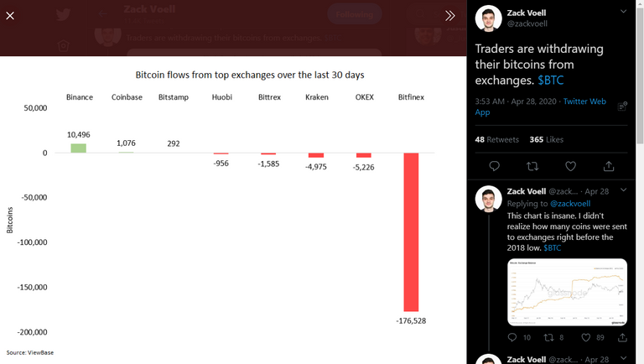The width and height of the screenshot is (644, 364).
Task: Collapse the sidebar using double chevron icon
Action: (x=450, y=16)
